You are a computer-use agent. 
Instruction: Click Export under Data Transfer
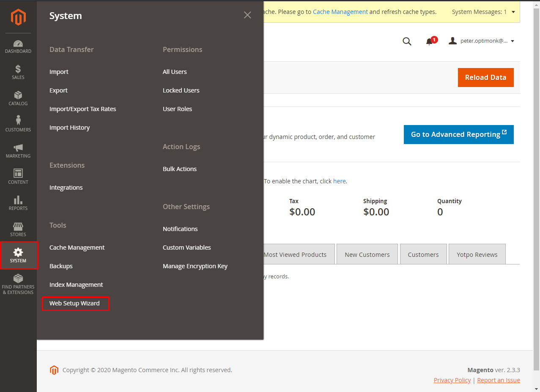pos(58,90)
